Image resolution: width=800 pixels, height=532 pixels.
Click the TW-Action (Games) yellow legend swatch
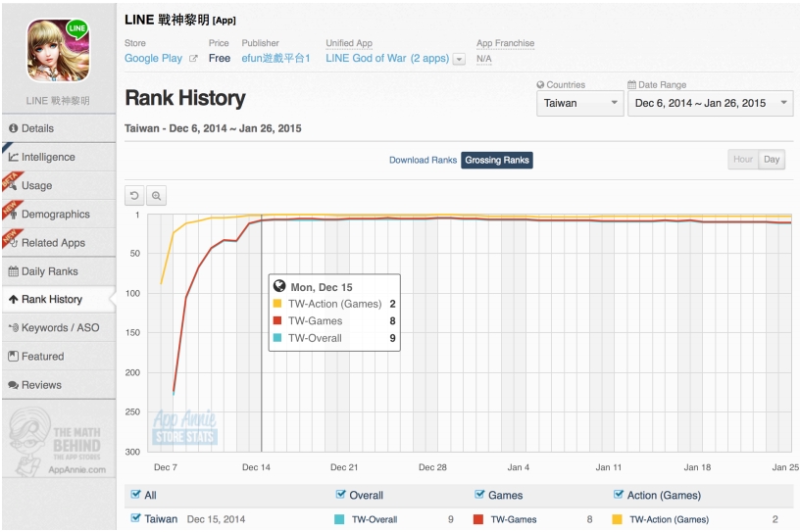[x=617, y=519]
